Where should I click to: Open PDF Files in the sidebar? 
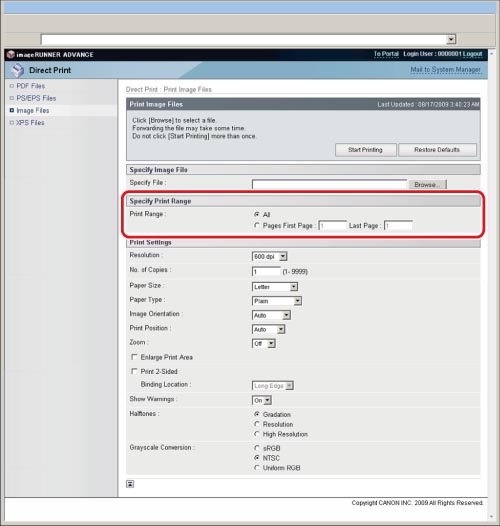pos(31,86)
